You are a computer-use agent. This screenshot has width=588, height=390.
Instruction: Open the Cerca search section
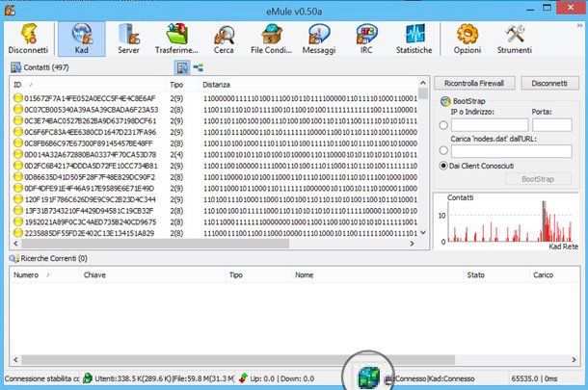[224, 39]
